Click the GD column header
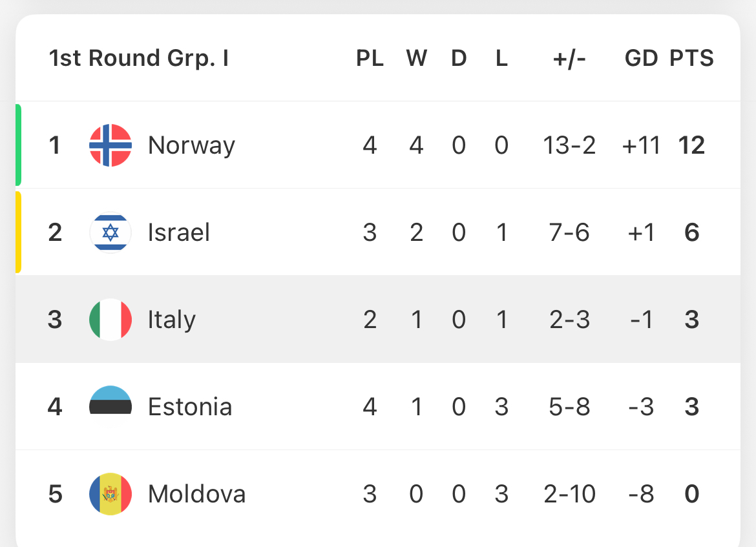Viewport: 756px width, 547px height. pos(641,58)
